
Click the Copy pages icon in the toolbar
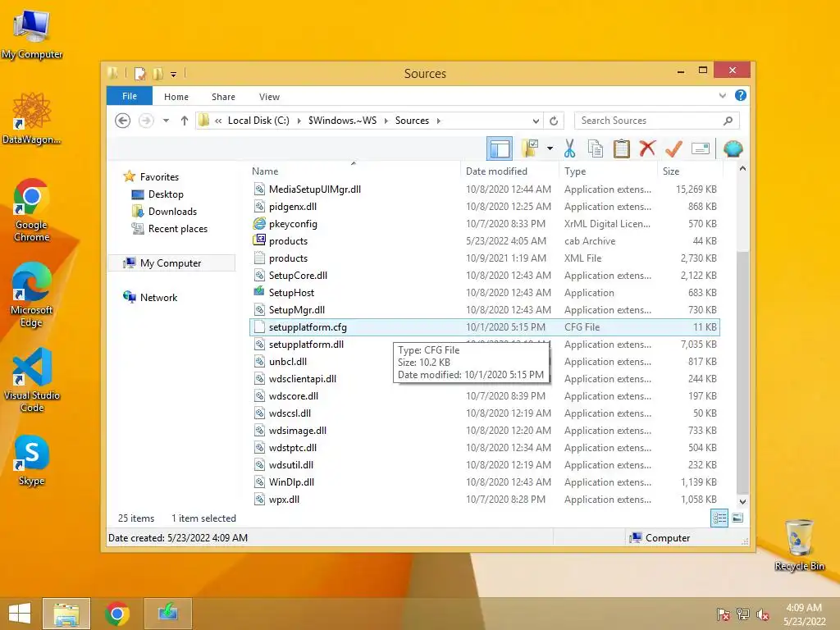click(596, 148)
